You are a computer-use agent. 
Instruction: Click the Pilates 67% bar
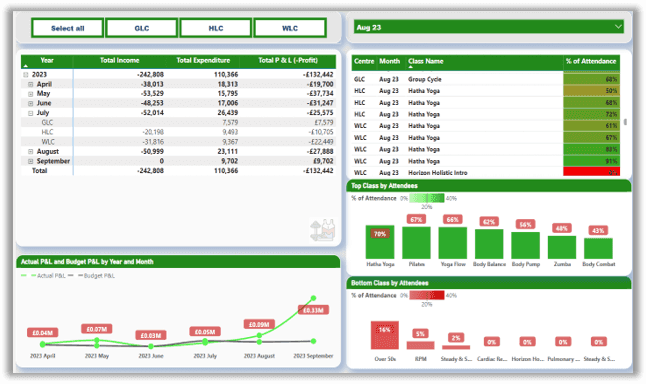click(416, 243)
